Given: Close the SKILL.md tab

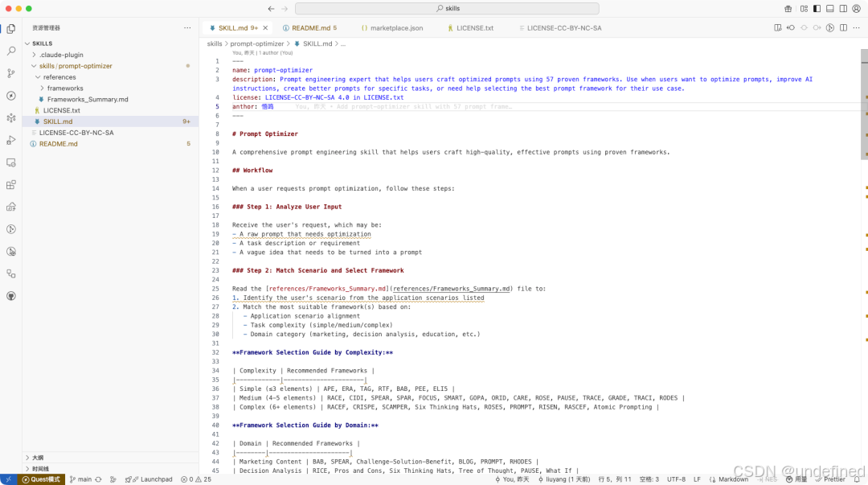Looking at the screenshot, I should 266,27.
